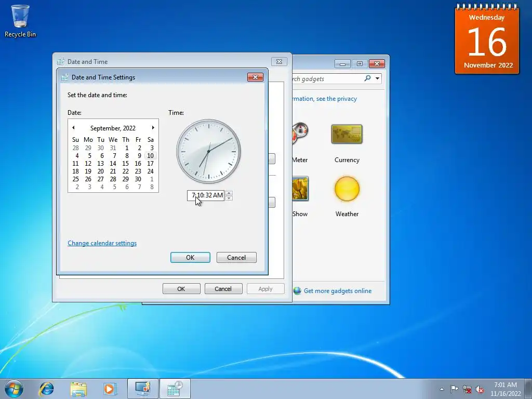The image size is (532, 399).
Task: Close the Date and Time Settings dialog
Action: pos(255,77)
